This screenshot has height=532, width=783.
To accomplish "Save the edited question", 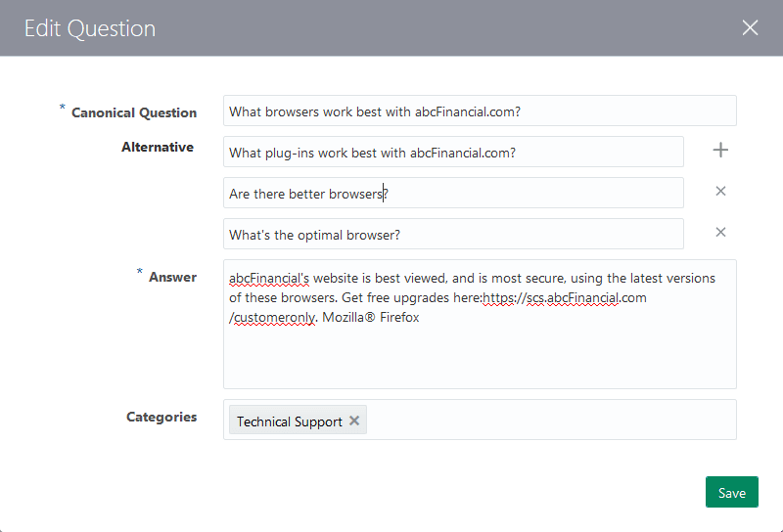I will click(x=731, y=493).
